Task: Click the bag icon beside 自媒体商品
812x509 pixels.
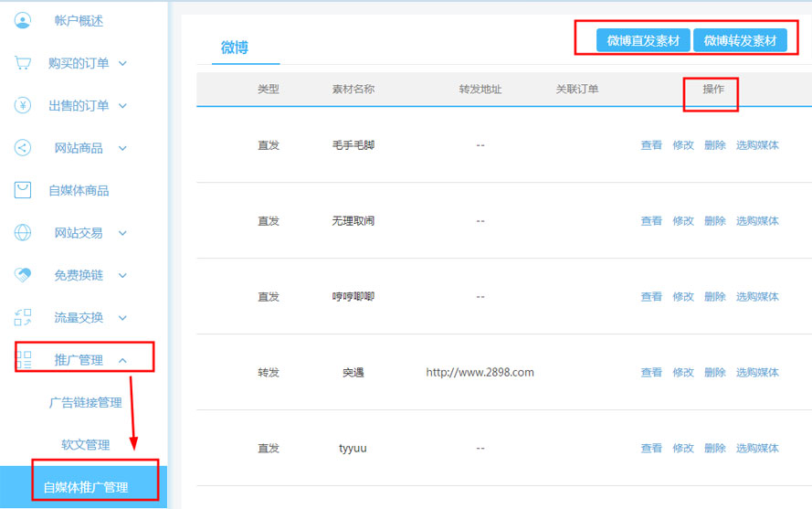Action: 23,190
